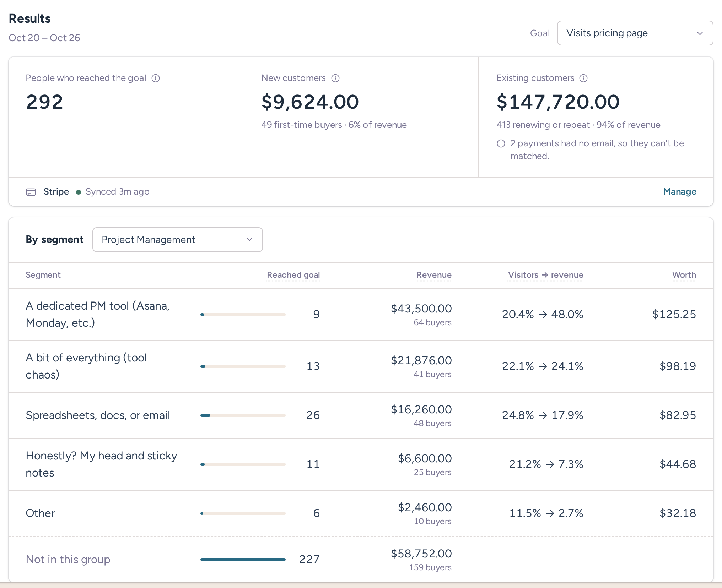
Task: Click the 292 people reached goal number
Action: point(44,102)
